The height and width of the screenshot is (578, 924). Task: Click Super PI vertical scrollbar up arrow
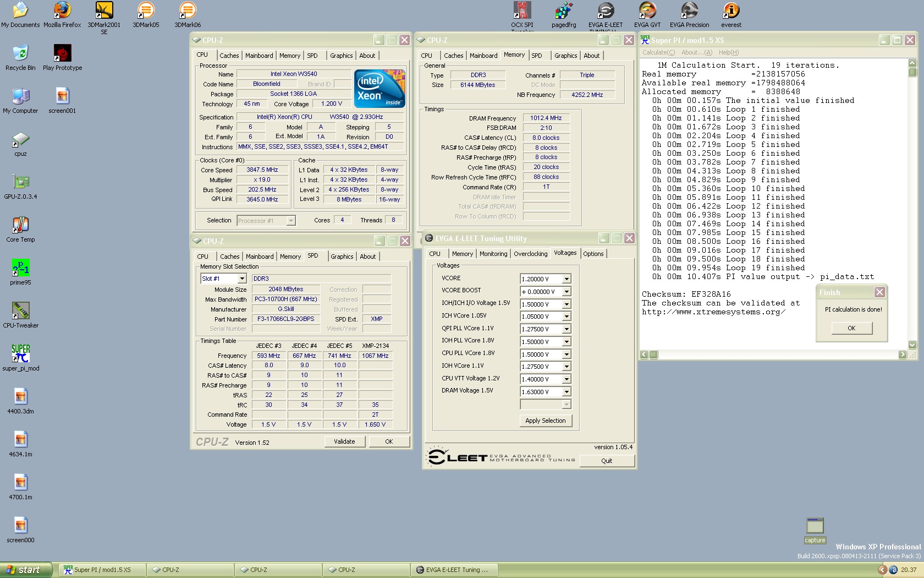tap(912, 63)
